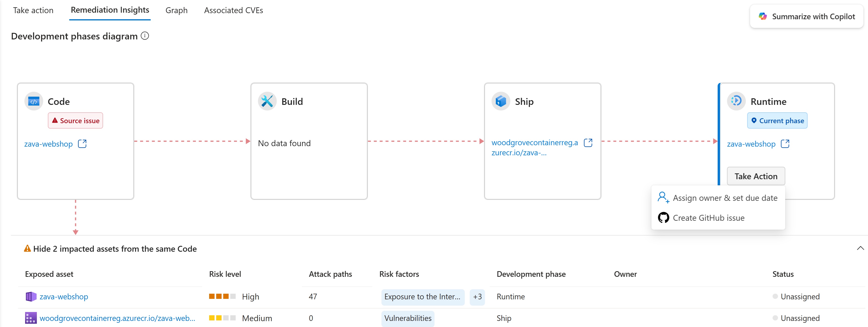Click the Runtime phase icon
Image resolution: width=868 pixels, height=327 pixels.
click(736, 101)
